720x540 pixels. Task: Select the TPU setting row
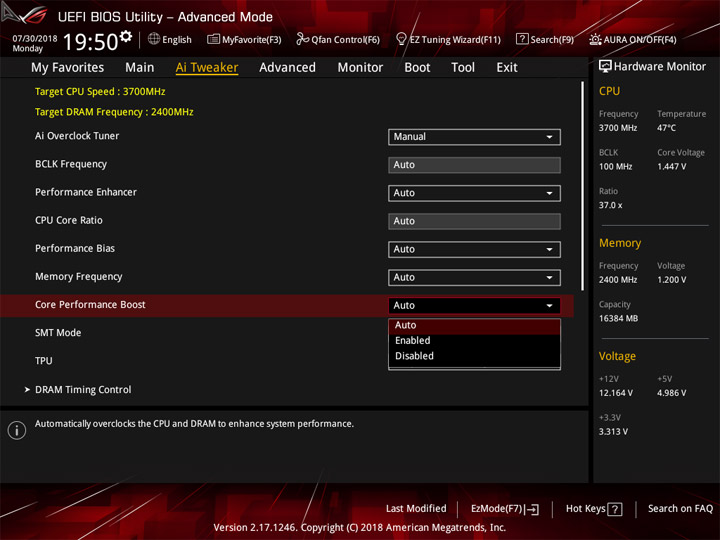tap(287, 361)
